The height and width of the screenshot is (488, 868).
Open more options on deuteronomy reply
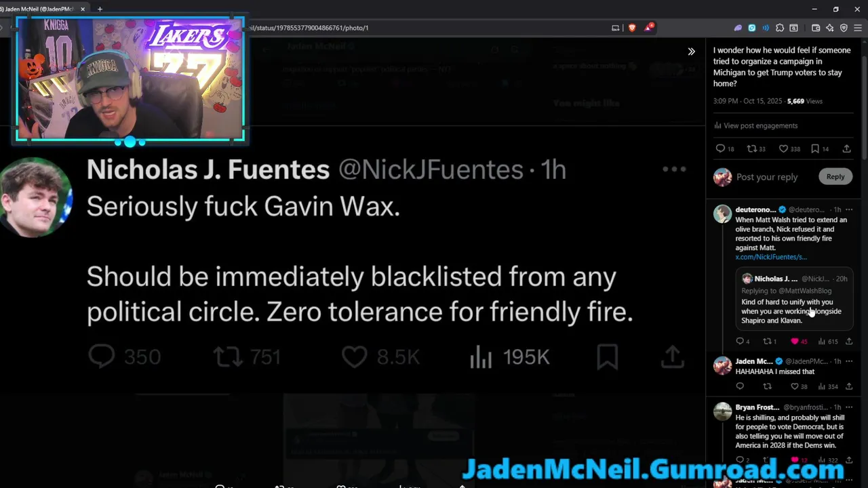click(848, 209)
